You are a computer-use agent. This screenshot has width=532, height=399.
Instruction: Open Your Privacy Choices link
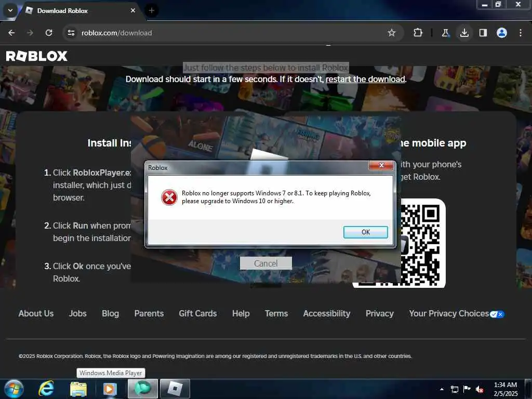[448, 313]
